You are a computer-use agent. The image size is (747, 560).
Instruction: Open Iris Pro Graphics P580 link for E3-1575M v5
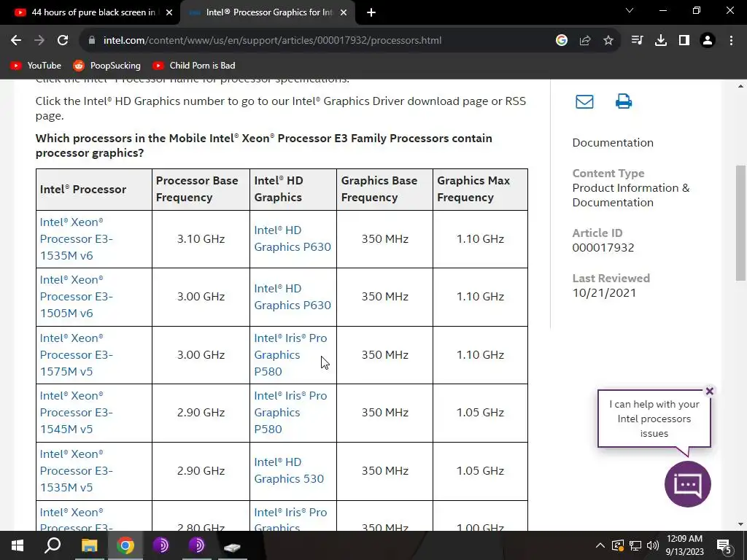[290, 355]
